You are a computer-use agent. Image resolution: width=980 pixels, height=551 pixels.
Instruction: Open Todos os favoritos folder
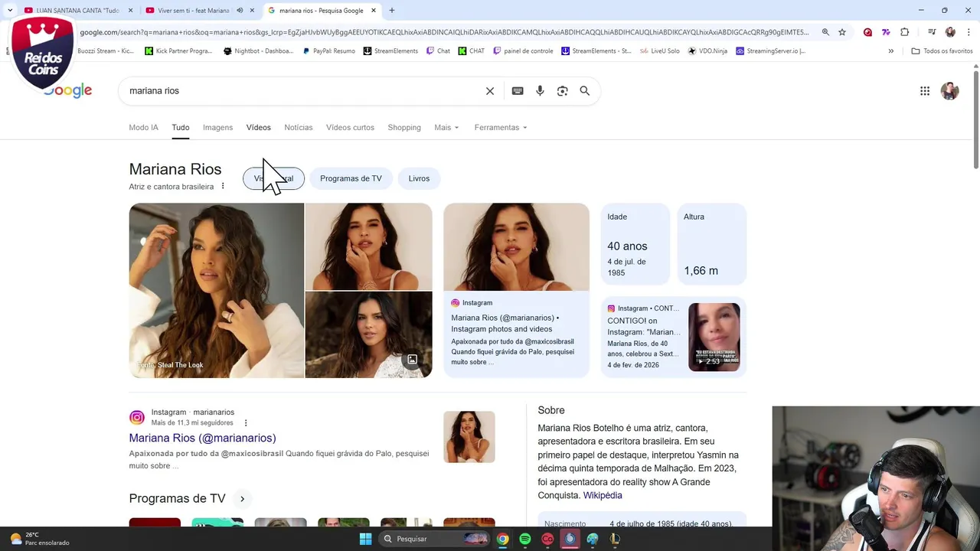point(941,51)
